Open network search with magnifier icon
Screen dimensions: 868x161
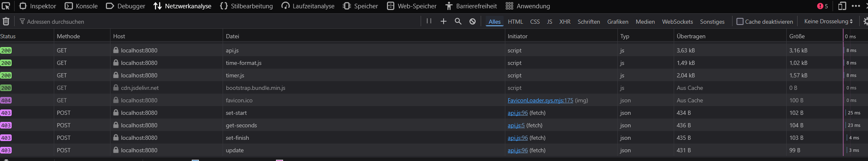click(458, 21)
